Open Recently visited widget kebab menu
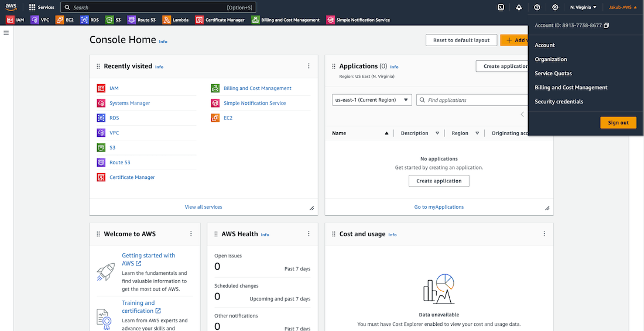The height and width of the screenshot is (331, 644). click(309, 66)
